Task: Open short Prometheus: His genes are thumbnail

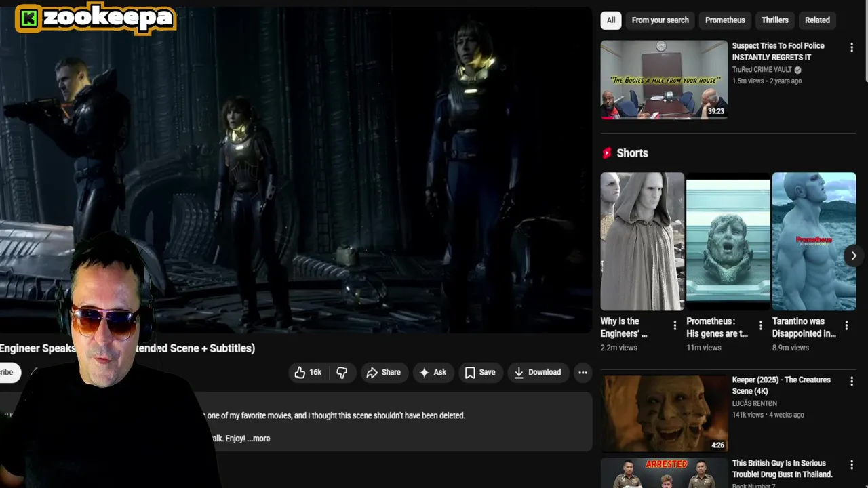Action: point(728,241)
